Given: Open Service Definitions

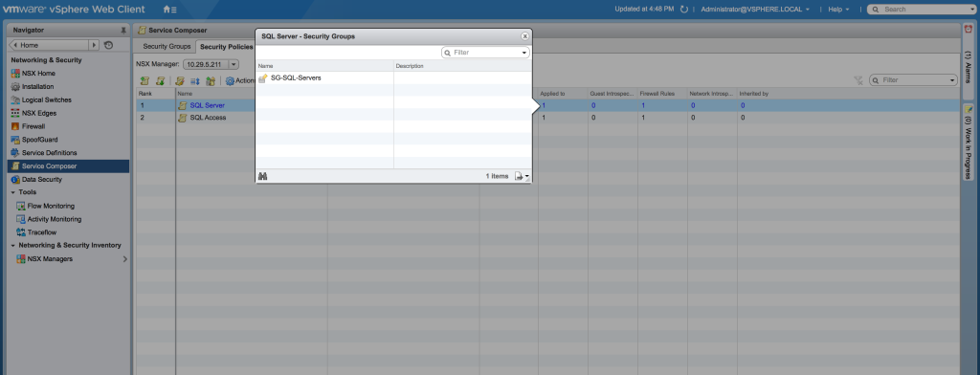Looking at the screenshot, I should 49,152.
